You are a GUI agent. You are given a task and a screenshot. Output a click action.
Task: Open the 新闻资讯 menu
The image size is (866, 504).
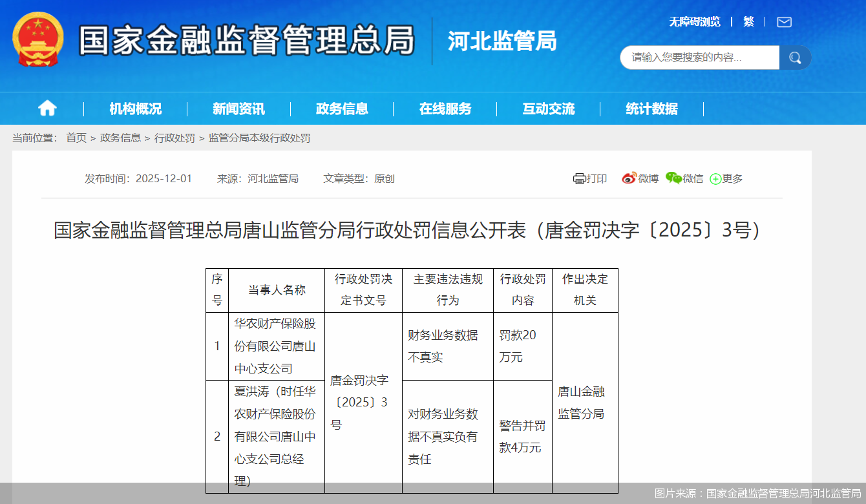click(x=238, y=109)
